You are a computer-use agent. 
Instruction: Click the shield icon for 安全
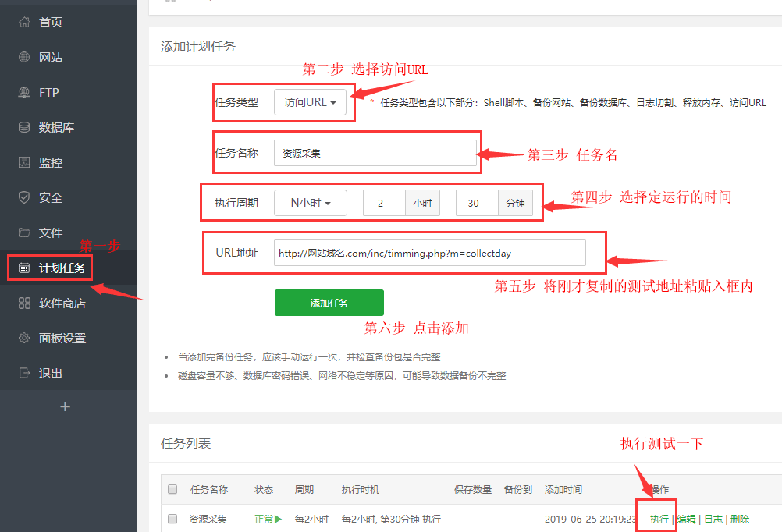click(x=24, y=198)
